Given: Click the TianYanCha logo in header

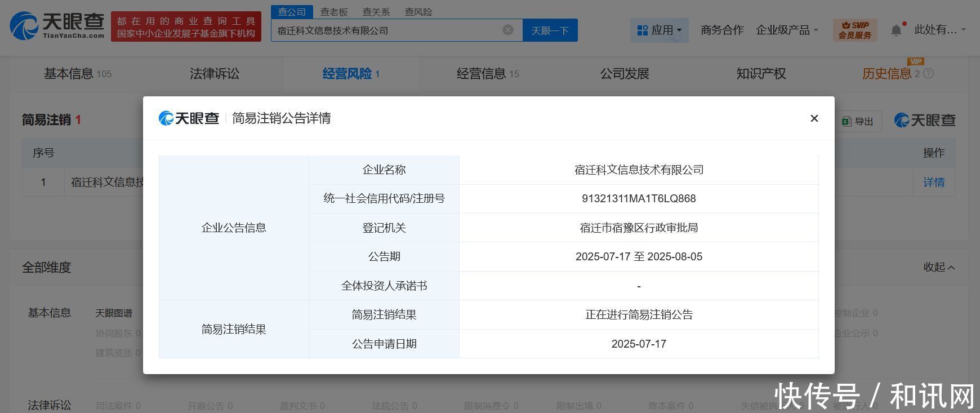Looking at the screenshot, I should [x=57, y=26].
